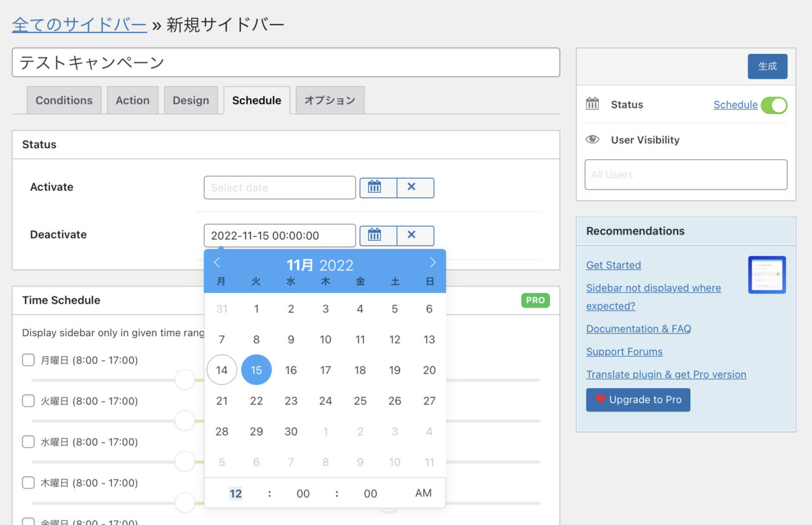Screen dimensions: 812x525
Task: Open the Design tab
Action: pyautogui.click(x=191, y=100)
